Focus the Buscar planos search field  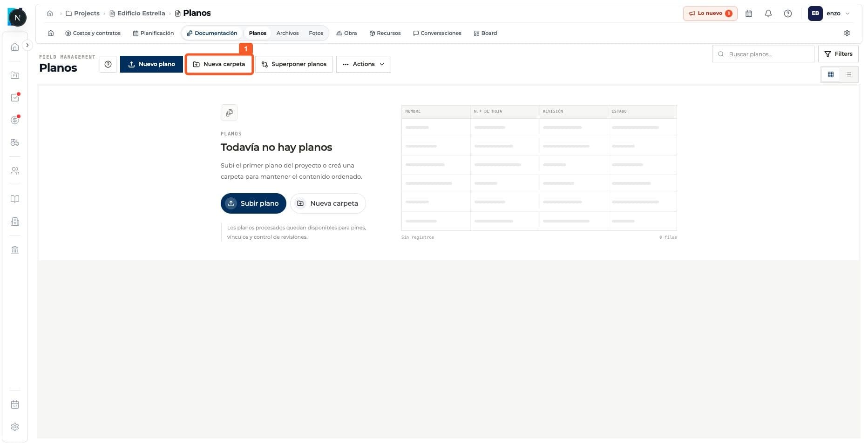pos(763,54)
